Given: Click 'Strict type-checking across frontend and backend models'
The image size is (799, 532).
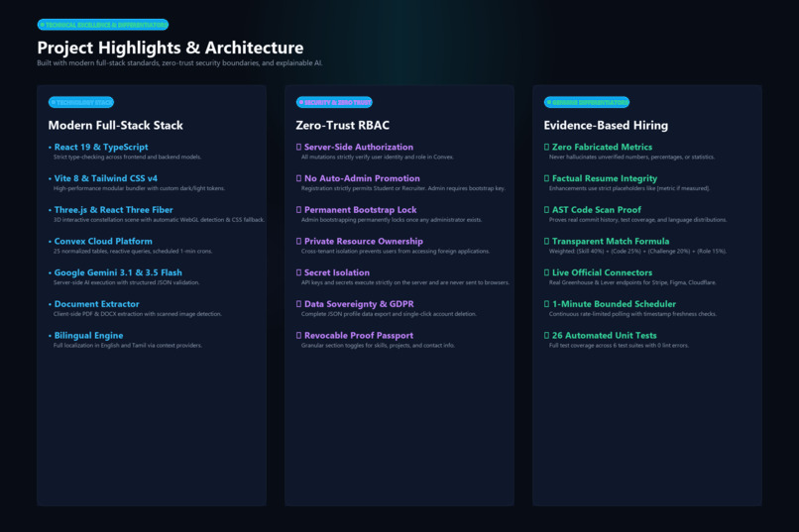Looking at the screenshot, I should tap(128, 157).
